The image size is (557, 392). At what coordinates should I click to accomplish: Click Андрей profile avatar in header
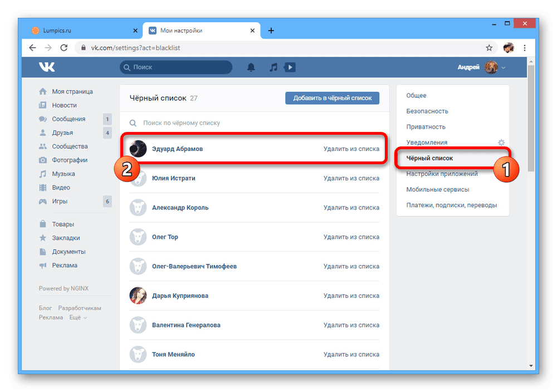491,67
